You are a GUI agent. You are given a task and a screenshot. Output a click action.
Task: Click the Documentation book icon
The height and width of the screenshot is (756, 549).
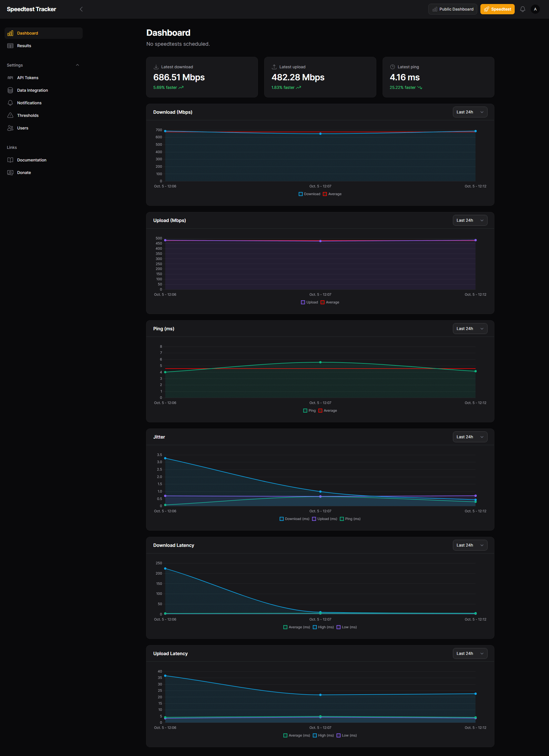click(10, 160)
